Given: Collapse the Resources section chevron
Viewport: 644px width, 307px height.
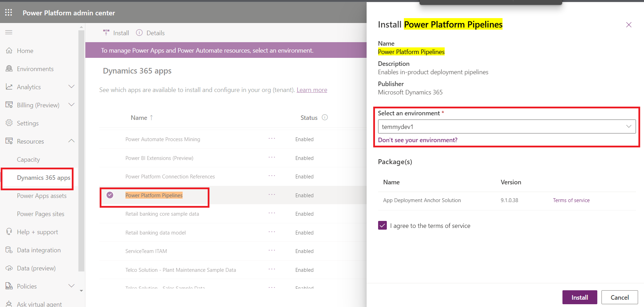Looking at the screenshot, I should coord(71,141).
